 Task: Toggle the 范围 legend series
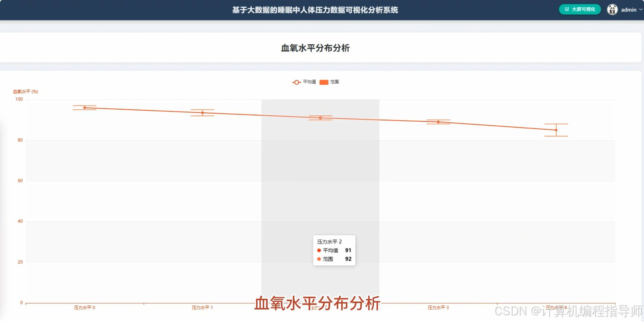tap(329, 82)
